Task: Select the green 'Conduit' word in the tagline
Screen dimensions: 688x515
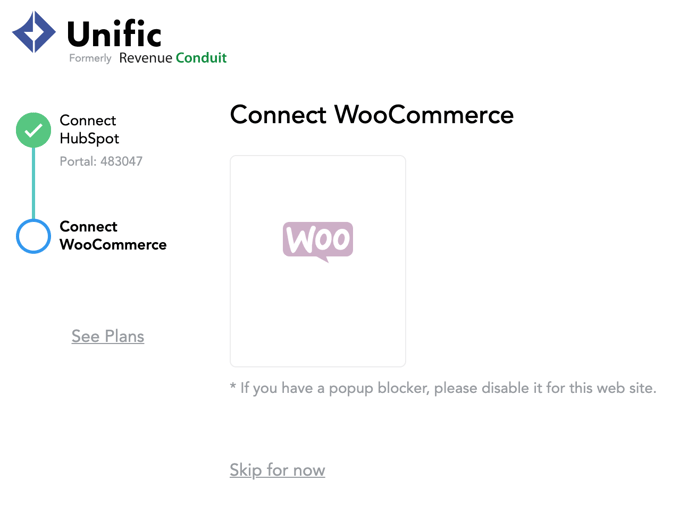Action: (201, 58)
